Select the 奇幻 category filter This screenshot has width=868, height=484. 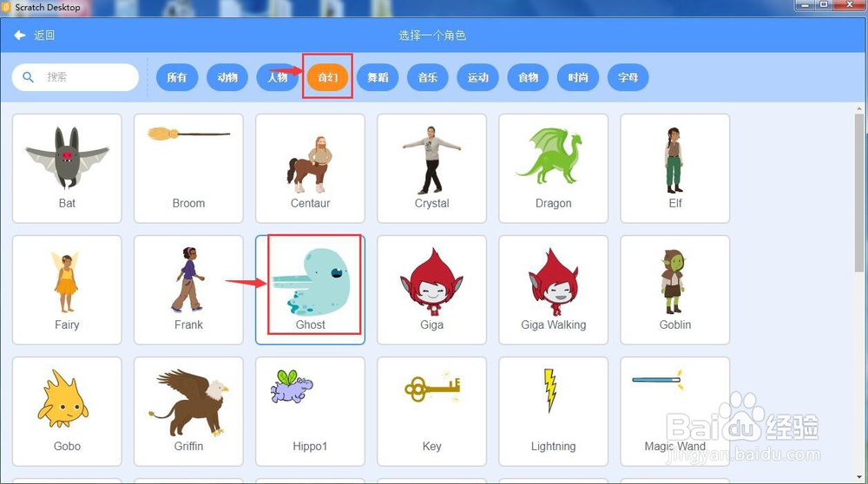[x=328, y=77]
